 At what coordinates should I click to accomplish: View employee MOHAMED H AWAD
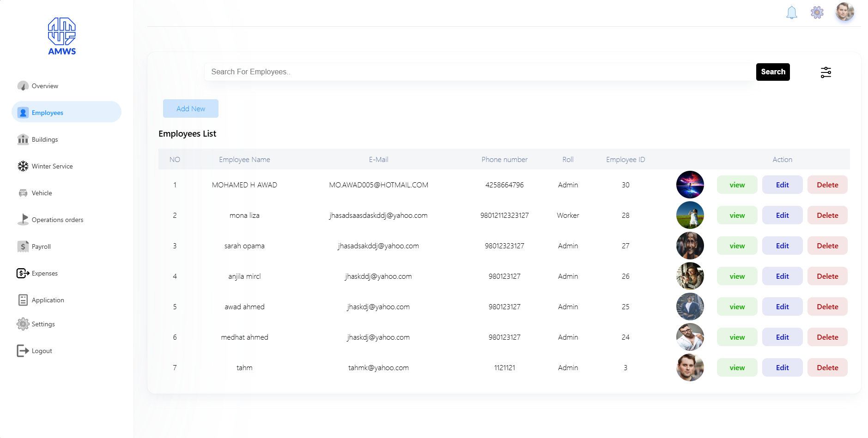click(x=737, y=185)
